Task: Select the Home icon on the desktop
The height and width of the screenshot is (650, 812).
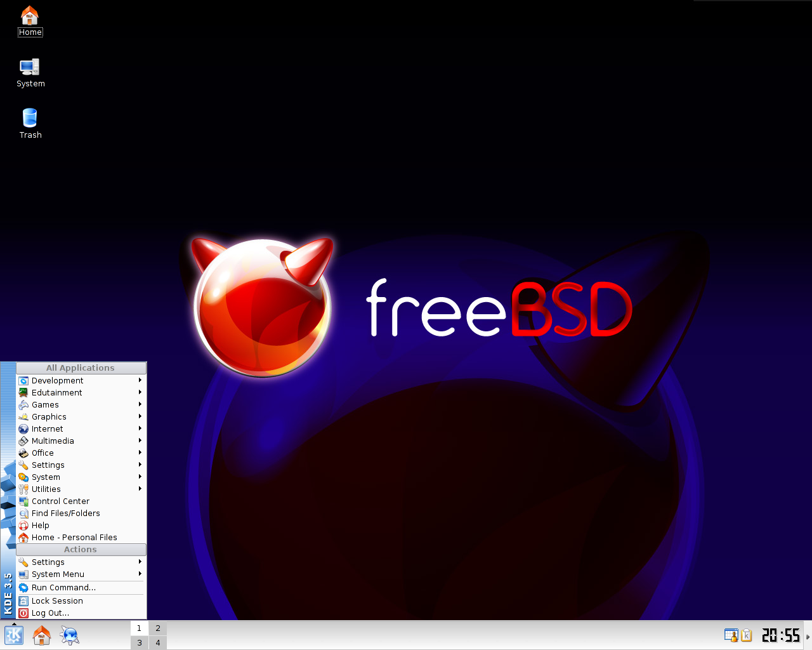Action: (30, 21)
